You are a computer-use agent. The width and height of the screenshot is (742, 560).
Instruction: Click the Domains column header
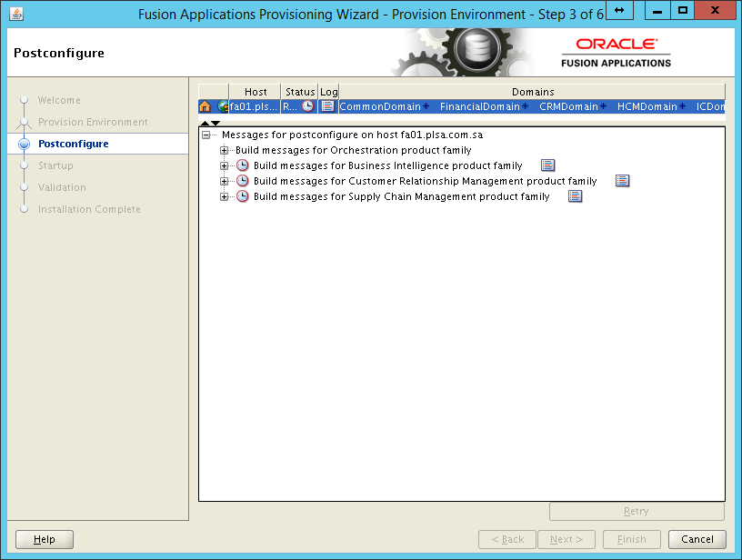(x=532, y=92)
